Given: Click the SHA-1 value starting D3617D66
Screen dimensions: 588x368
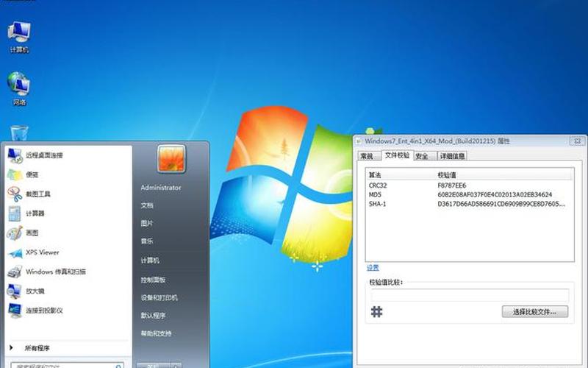Looking at the screenshot, I should [x=501, y=204].
